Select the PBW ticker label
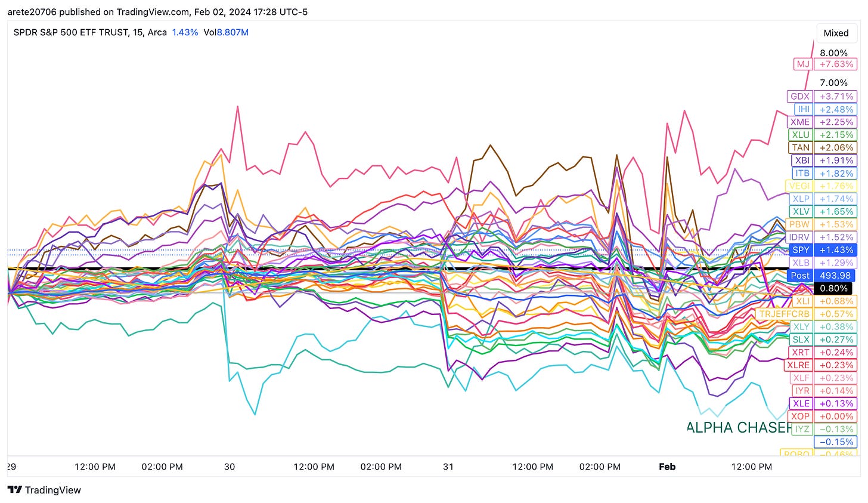The height and width of the screenshot is (503, 868). (799, 224)
